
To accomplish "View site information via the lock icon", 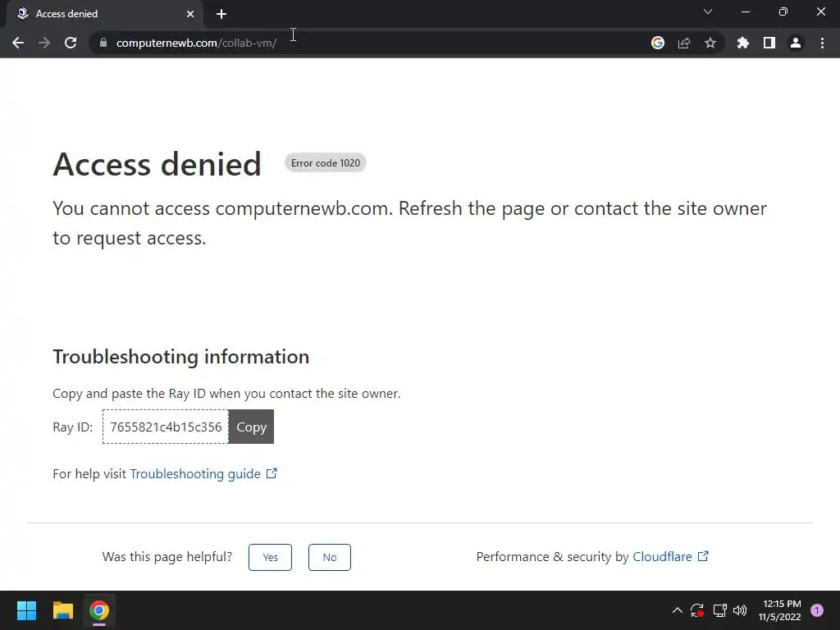I will (103, 43).
